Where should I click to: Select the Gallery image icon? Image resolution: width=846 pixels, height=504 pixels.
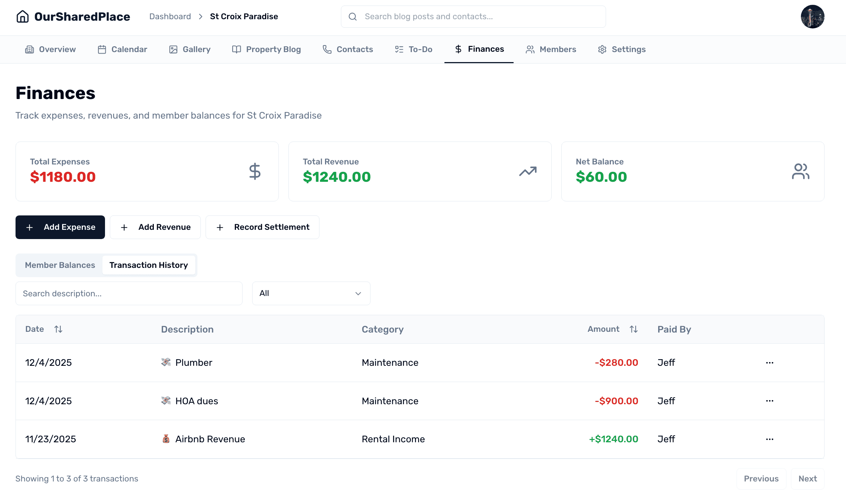pos(173,49)
